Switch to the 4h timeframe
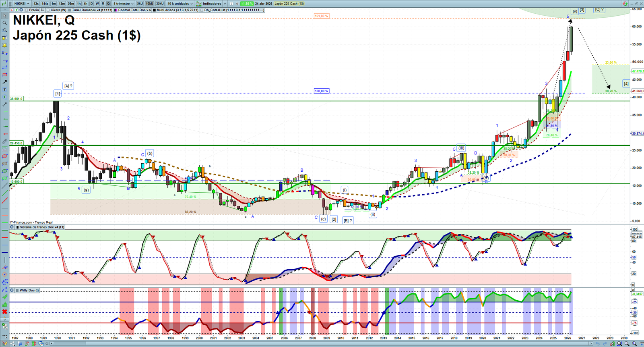 tap(85, 4)
